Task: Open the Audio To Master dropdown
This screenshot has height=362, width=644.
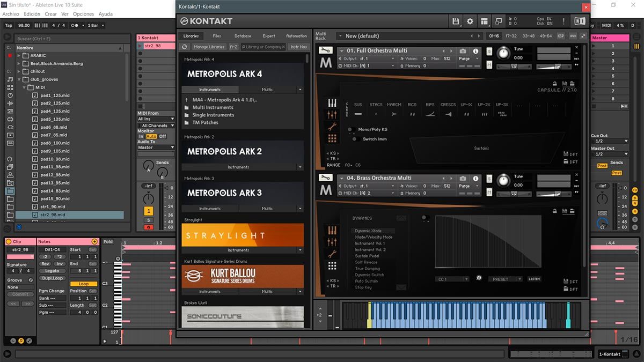Action: click(156, 147)
